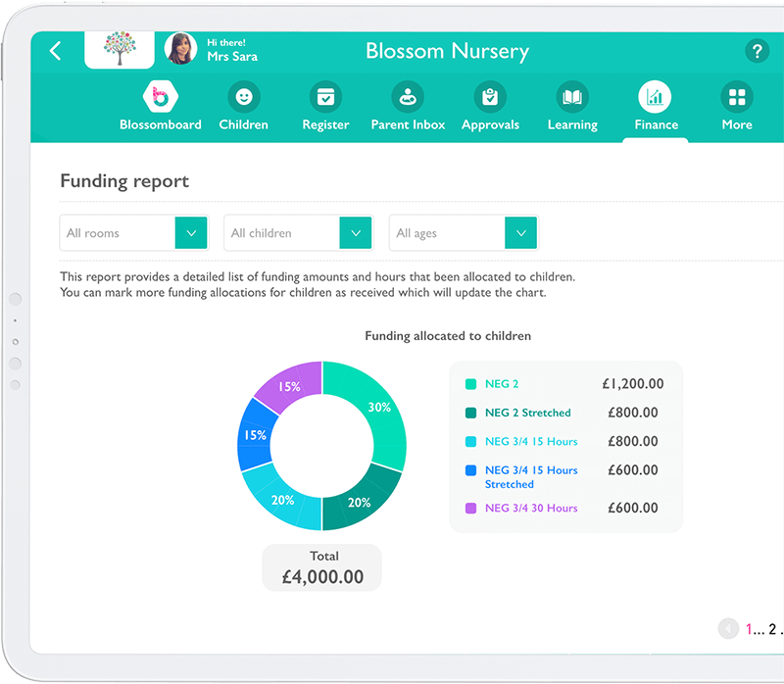Image resolution: width=784 pixels, height=684 pixels.
Task: Click the NEG 2 legend label
Action: coord(502,384)
